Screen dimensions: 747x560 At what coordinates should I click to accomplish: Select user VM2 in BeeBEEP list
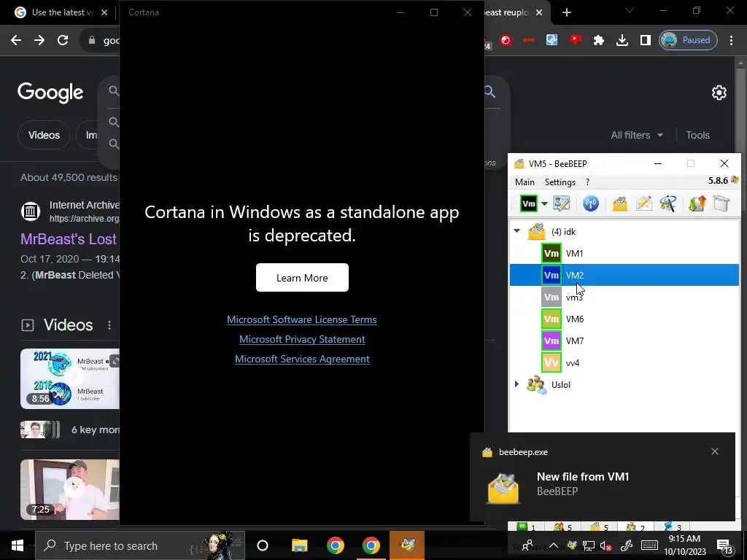tap(624, 275)
